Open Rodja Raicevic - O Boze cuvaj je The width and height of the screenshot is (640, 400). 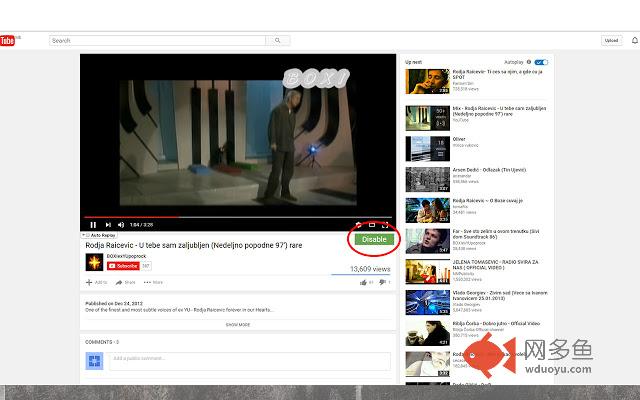[487, 200]
